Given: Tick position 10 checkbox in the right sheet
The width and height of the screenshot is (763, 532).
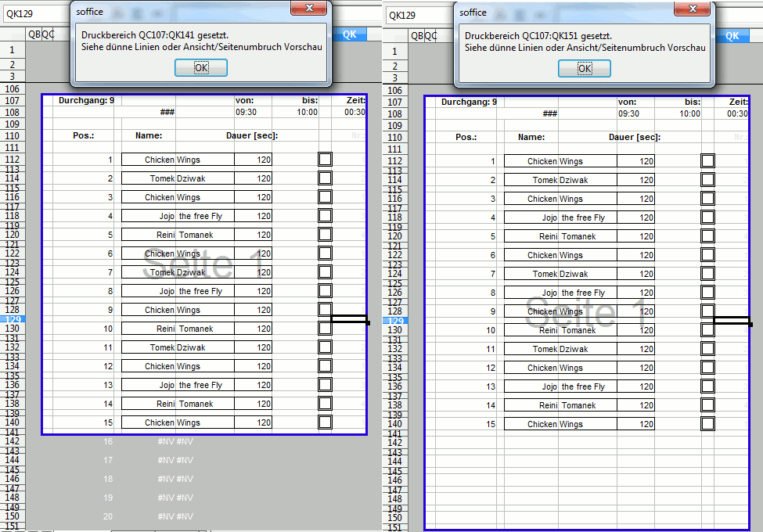Looking at the screenshot, I should (x=707, y=330).
